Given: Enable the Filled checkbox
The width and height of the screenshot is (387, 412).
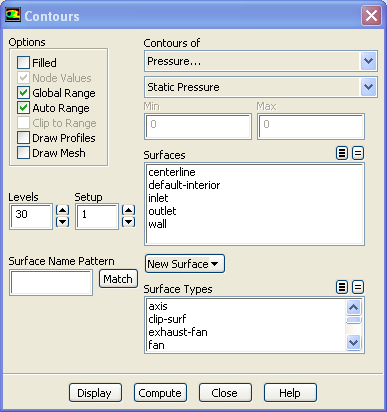Looking at the screenshot, I should 23,62.
